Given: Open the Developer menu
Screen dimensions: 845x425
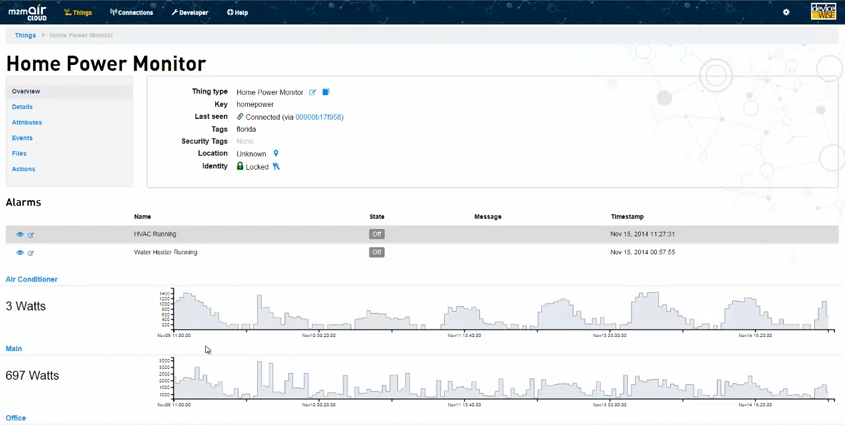Looking at the screenshot, I should 190,13.
